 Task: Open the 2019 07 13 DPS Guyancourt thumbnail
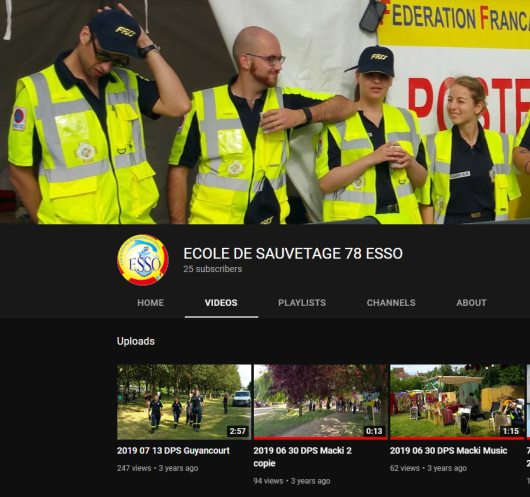pyautogui.click(x=184, y=402)
